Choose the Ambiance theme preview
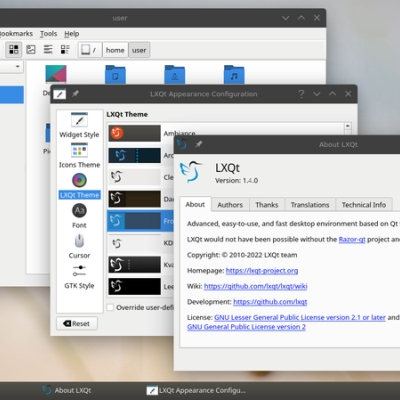Screen dimensions: 400x400 pos(134,133)
